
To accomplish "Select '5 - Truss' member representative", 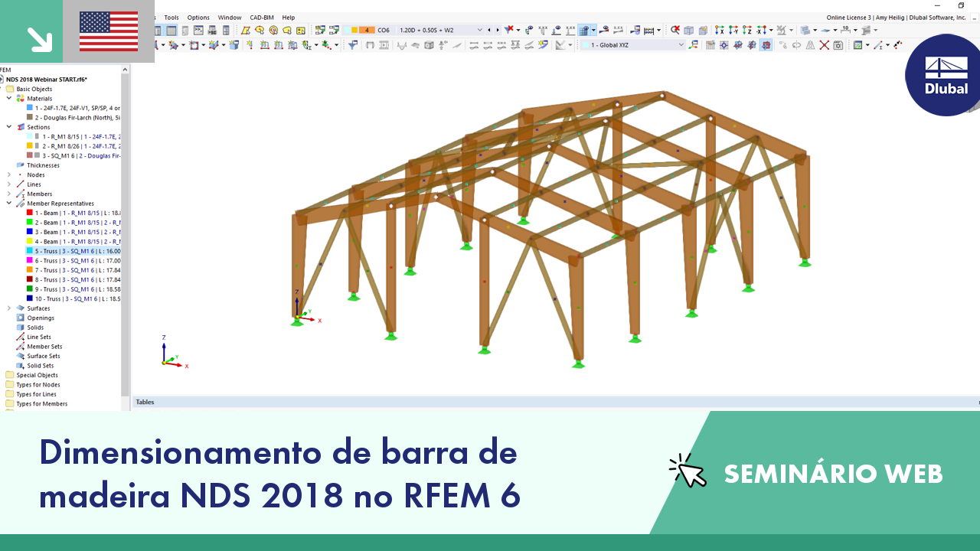I will point(73,251).
